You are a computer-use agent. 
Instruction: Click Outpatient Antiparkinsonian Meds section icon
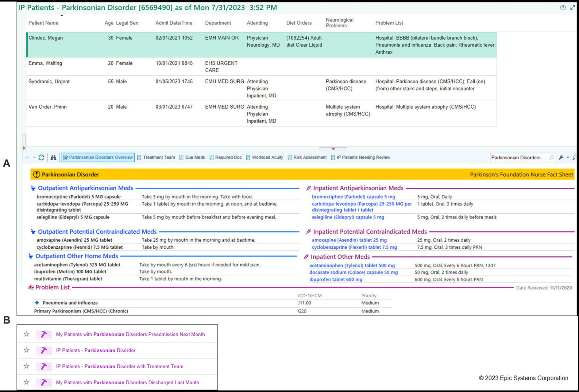[x=33, y=188]
